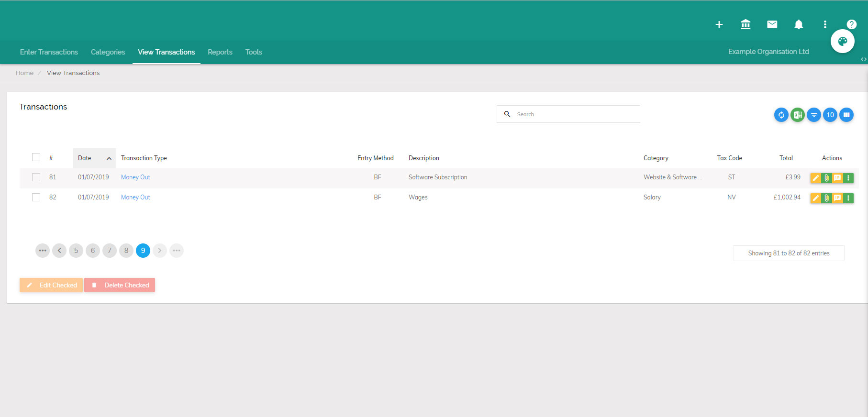Click the Delete Checked button
Image resolution: width=868 pixels, height=417 pixels.
[x=120, y=285]
